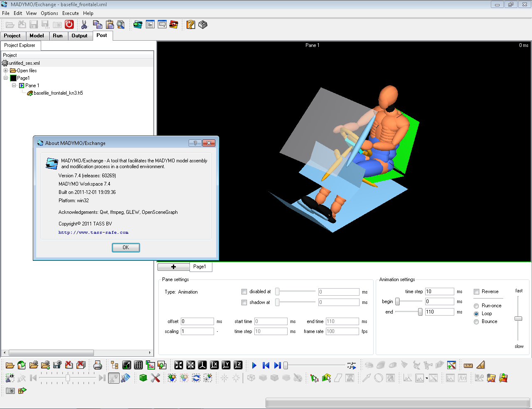
Task: Collapse the Page1 tree node
Action: pyautogui.click(x=6, y=78)
